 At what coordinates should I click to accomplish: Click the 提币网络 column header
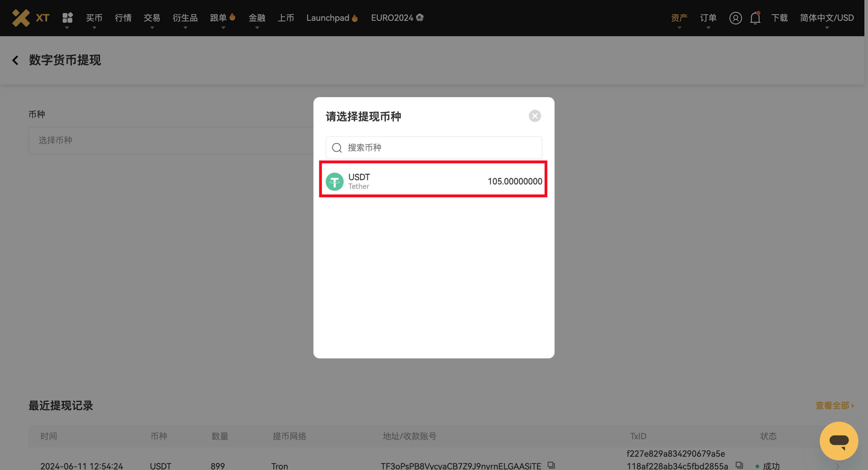(x=289, y=436)
